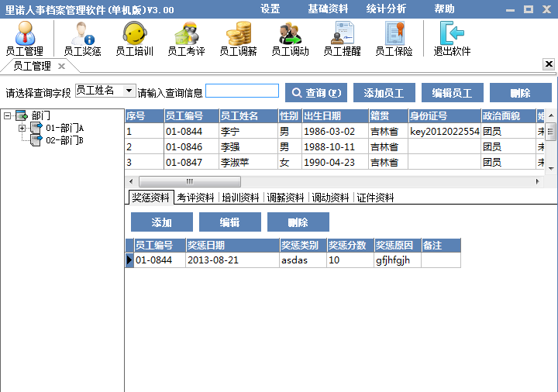Open the 统计分析 menu
The height and width of the screenshot is (392, 558).
pyautogui.click(x=386, y=9)
